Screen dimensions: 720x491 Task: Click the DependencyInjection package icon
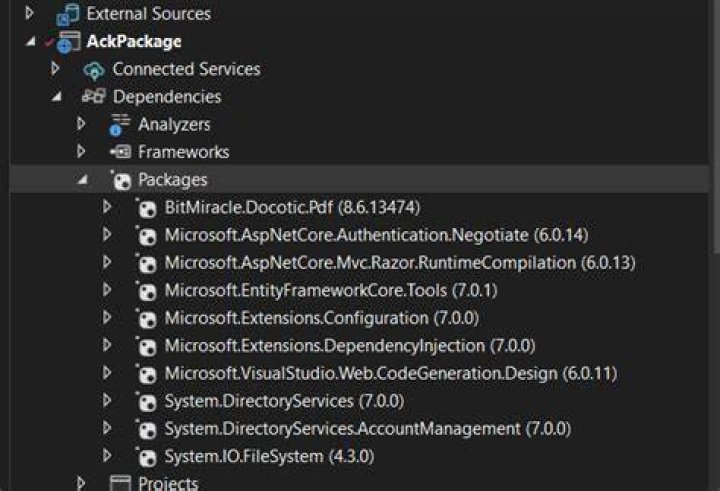tap(147, 346)
